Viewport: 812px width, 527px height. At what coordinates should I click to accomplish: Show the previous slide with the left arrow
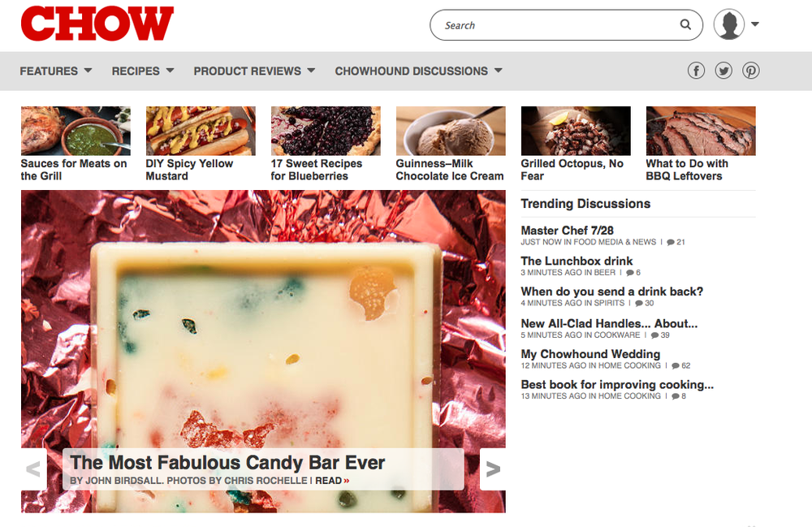(33, 469)
